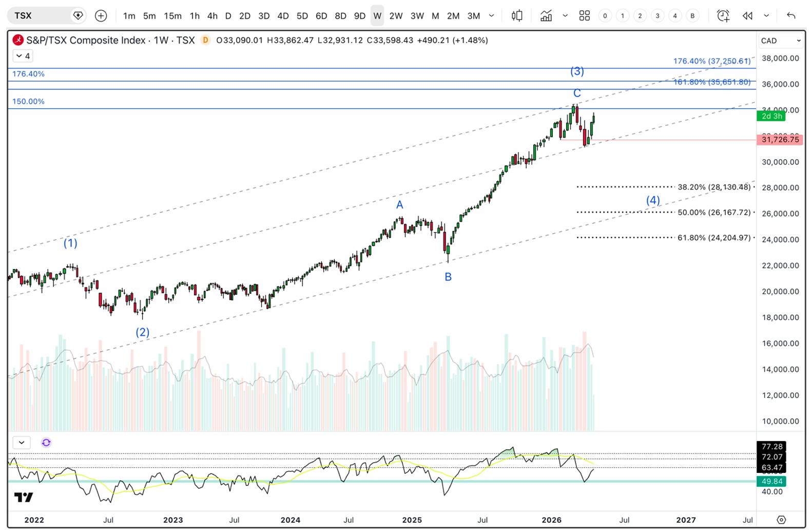The image size is (812, 532).
Task: Click the 2d 3h countdown price label
Action: coord(771,116)
